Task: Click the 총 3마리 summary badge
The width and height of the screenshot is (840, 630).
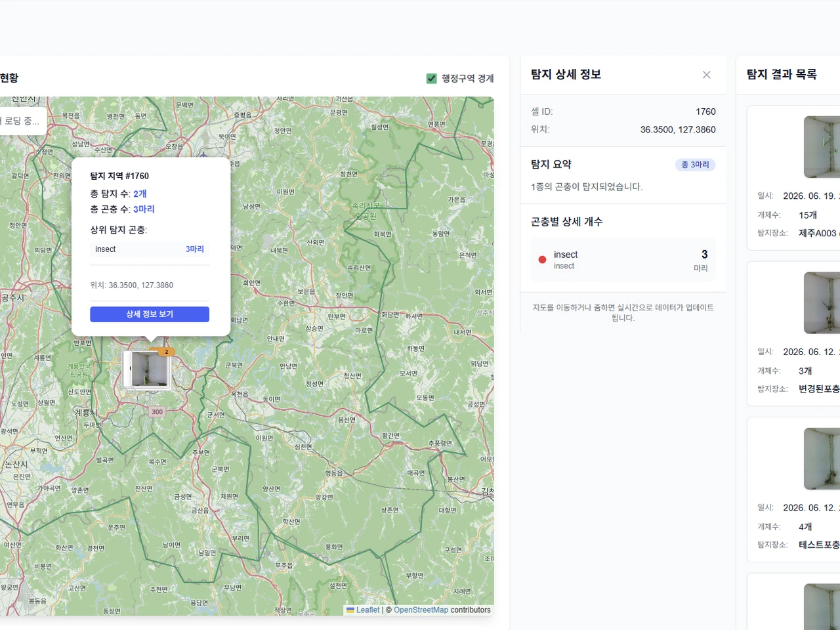Action: coord(695,165)
